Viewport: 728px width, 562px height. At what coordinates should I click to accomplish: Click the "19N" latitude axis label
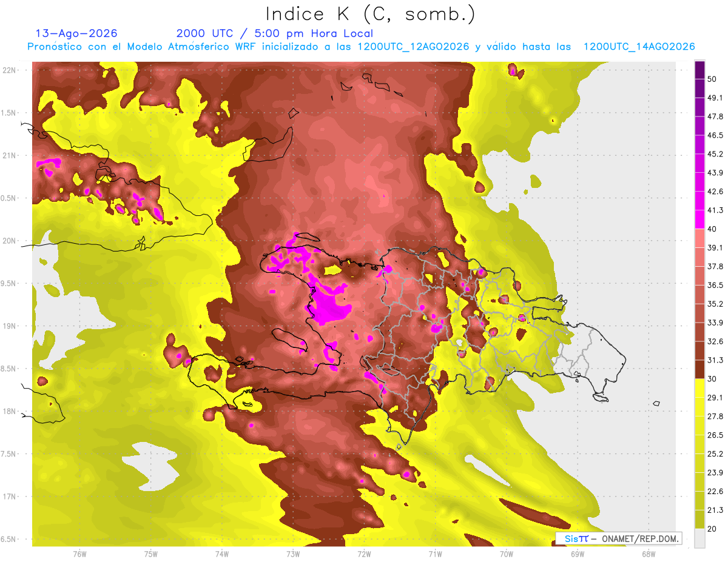(x=10, y=326)
